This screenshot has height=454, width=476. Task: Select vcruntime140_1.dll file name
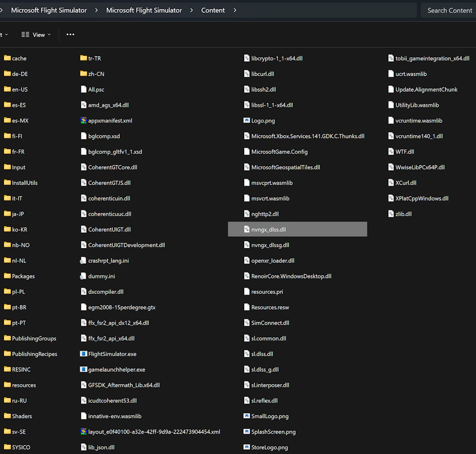419,136
